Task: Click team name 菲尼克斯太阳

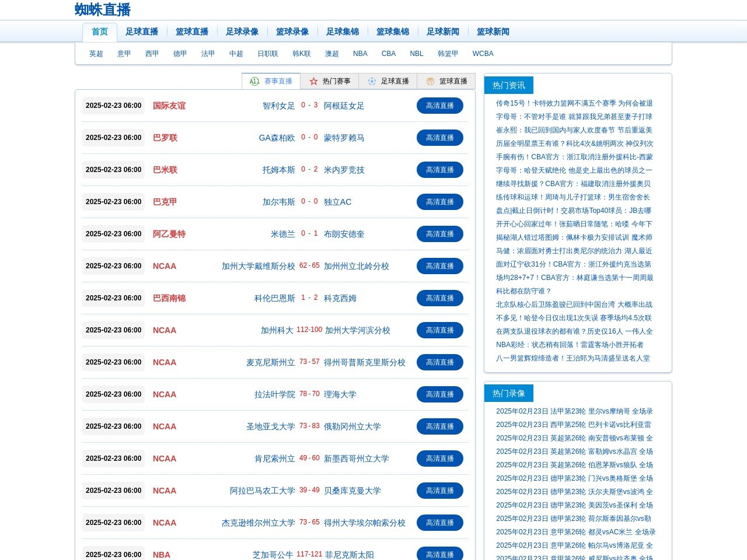Action: [350, 555]
